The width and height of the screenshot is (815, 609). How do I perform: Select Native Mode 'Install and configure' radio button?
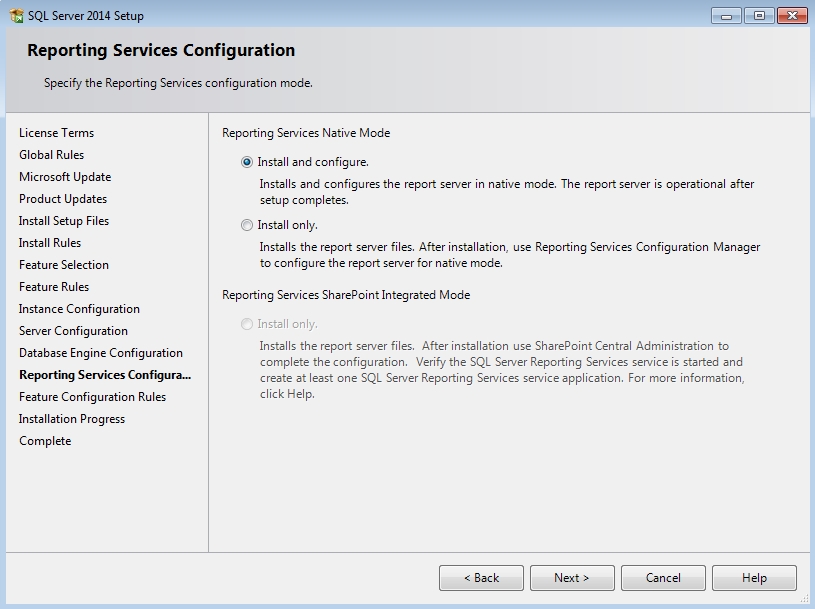coord(247,162)
